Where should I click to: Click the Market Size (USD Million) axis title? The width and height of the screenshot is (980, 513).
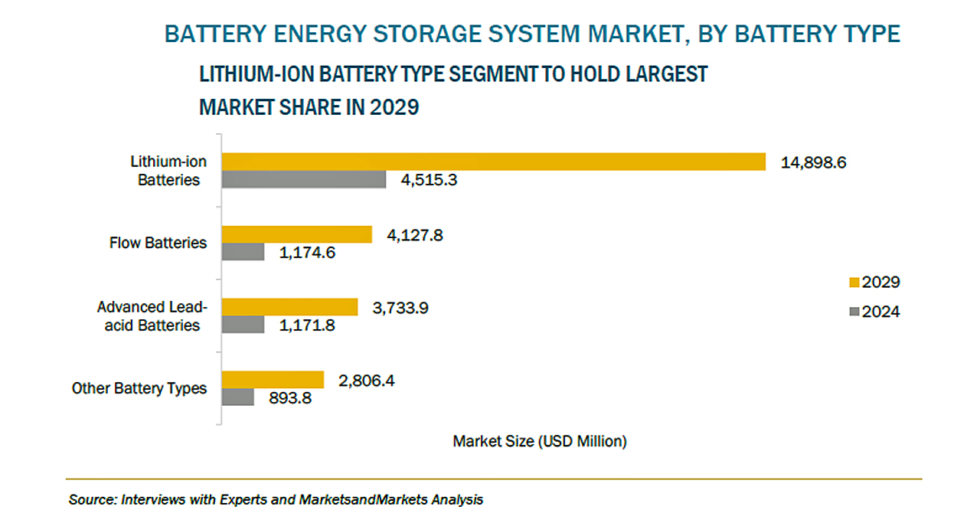540,441
